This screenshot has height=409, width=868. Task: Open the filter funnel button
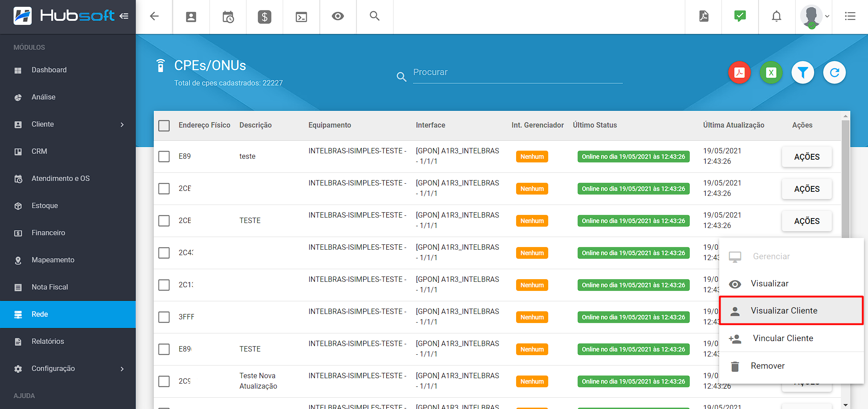(x=803, y=72)
